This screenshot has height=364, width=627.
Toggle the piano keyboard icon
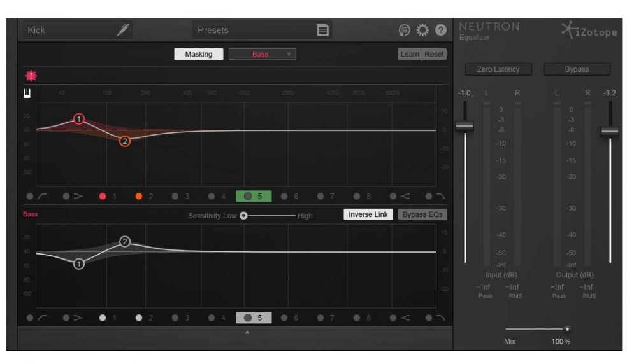[x=27, y=94]
